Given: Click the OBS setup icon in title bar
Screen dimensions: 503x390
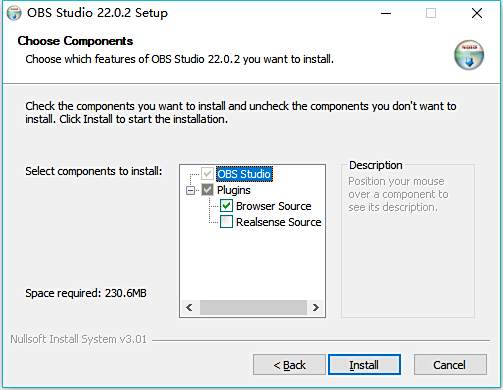Looking at the screenshot, I should pyautogui.click(x=14, y=13).
